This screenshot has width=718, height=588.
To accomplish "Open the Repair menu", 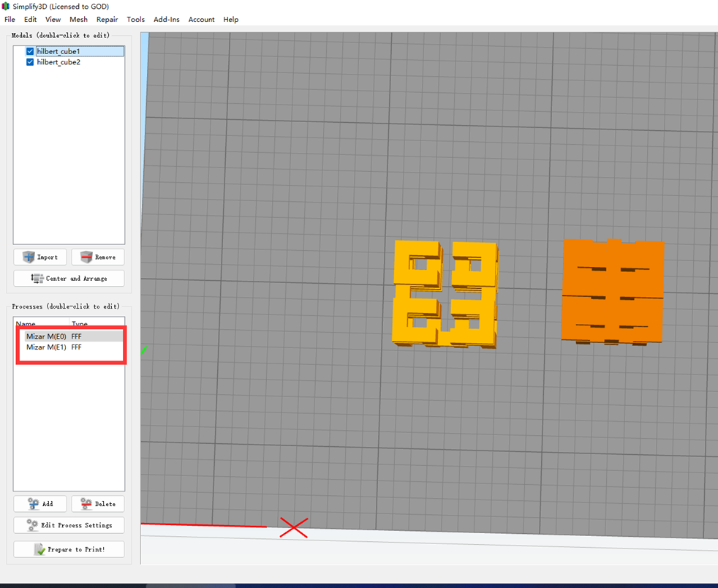I will (x=107, y=19).
